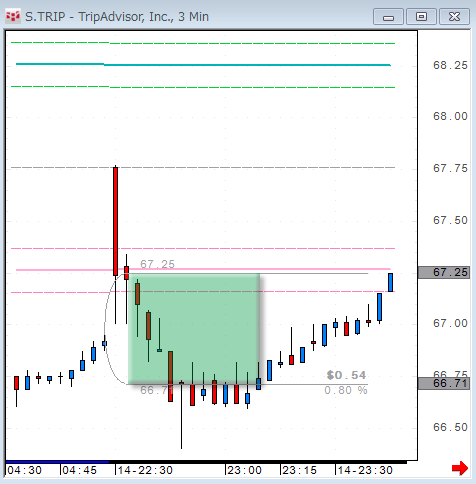Click the blue time-axis scroll bar
Image resolution: width=476 pixels, height=484 pixels.
click(57, 462)
